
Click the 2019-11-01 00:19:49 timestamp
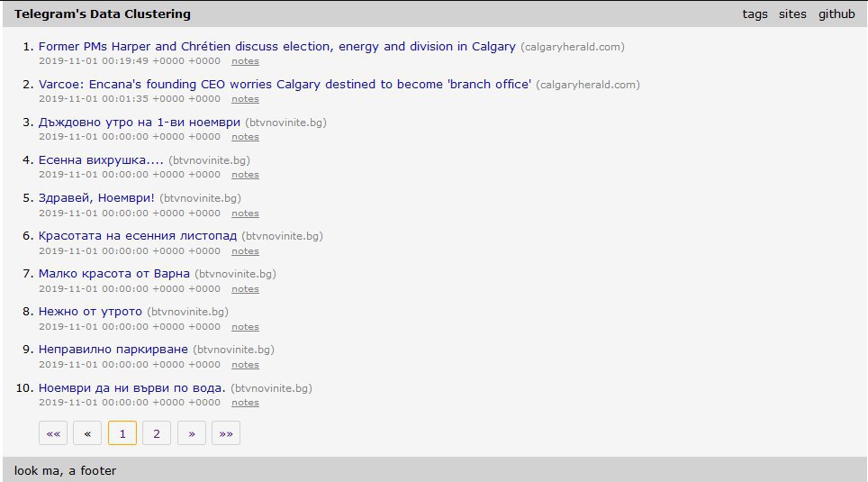tap(130, 61)
